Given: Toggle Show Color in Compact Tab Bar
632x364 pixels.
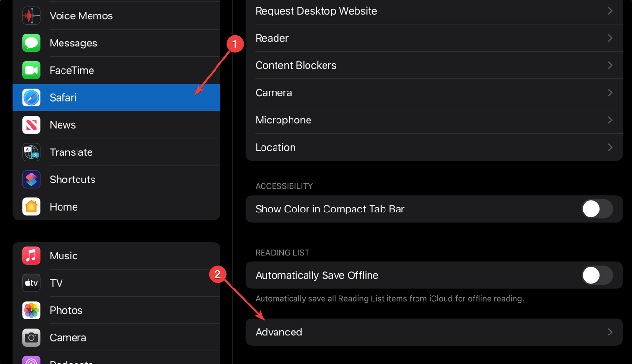Looking at the screenshot, I should [597, 209].
